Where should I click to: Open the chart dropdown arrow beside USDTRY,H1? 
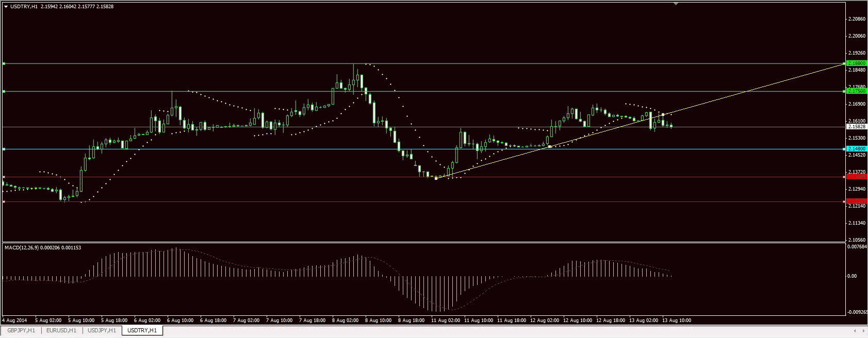coord(6,7)
